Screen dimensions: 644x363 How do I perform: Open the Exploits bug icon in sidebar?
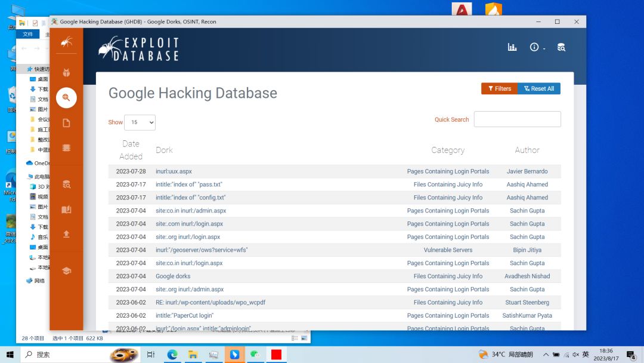[x=66, y=73]
